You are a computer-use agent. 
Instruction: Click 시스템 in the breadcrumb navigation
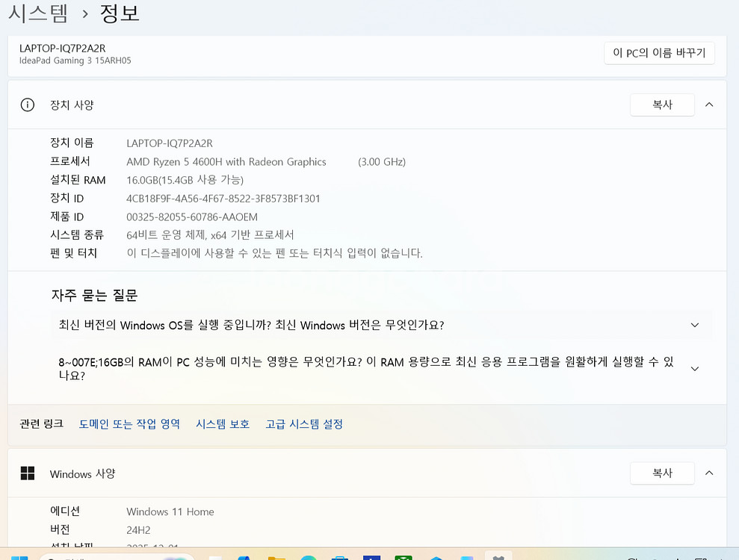click(x=39, y=13)
